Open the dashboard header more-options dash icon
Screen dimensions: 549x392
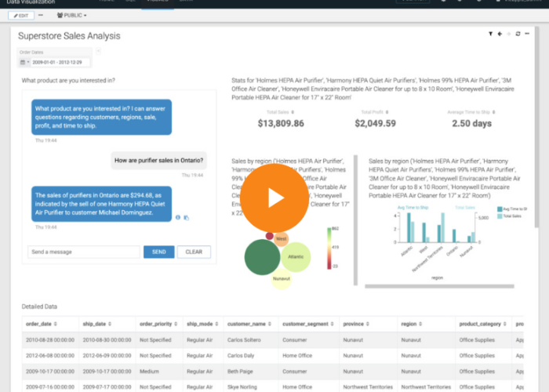[527, 34]
